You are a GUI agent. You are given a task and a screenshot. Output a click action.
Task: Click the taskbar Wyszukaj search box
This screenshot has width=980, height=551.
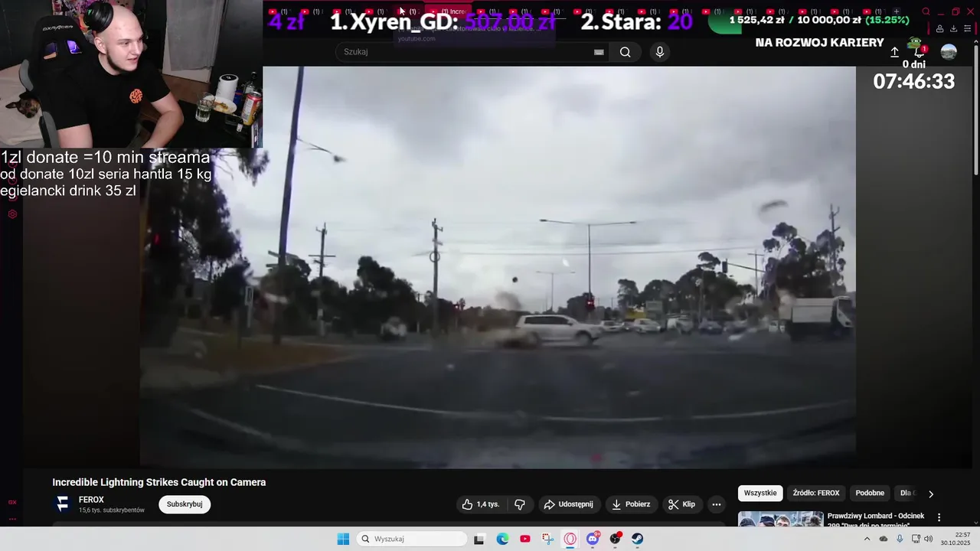click(x=412, y=539)
